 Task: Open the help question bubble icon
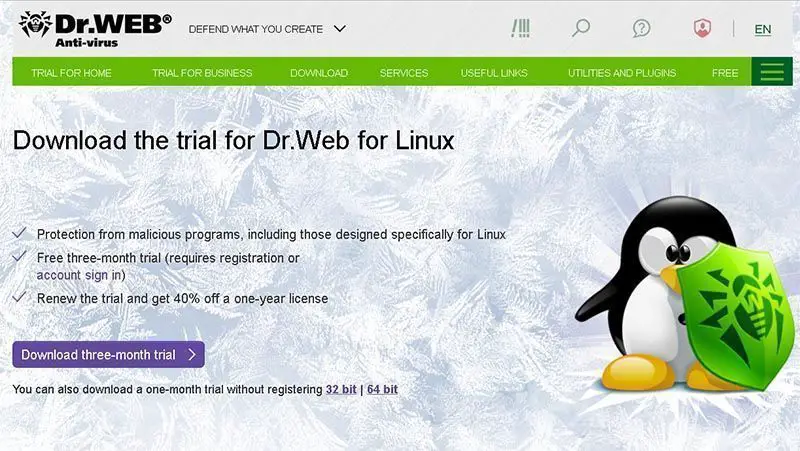(641, 28)
